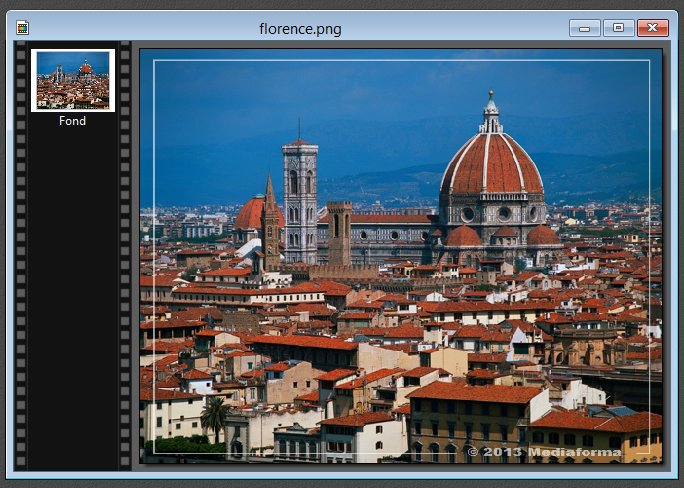Click the empty black layer panel area
The height and width of the screenshot is (488, 684).
[72, 300]
